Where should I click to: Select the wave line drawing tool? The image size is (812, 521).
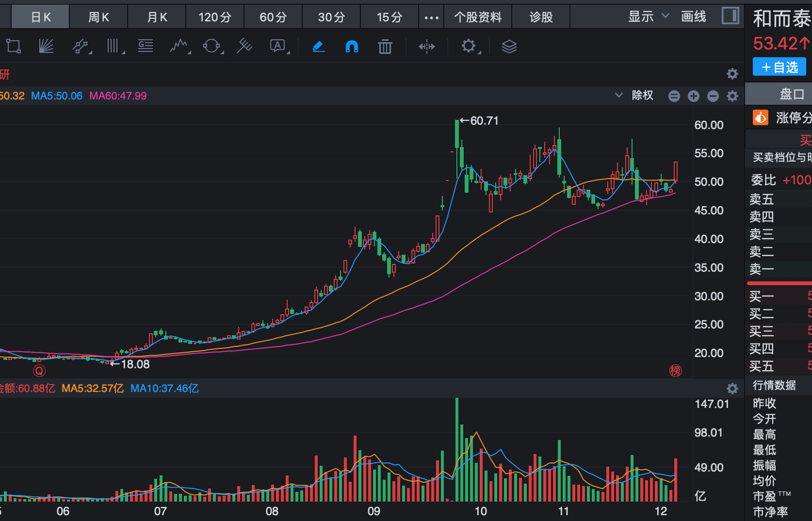(179, 47)
